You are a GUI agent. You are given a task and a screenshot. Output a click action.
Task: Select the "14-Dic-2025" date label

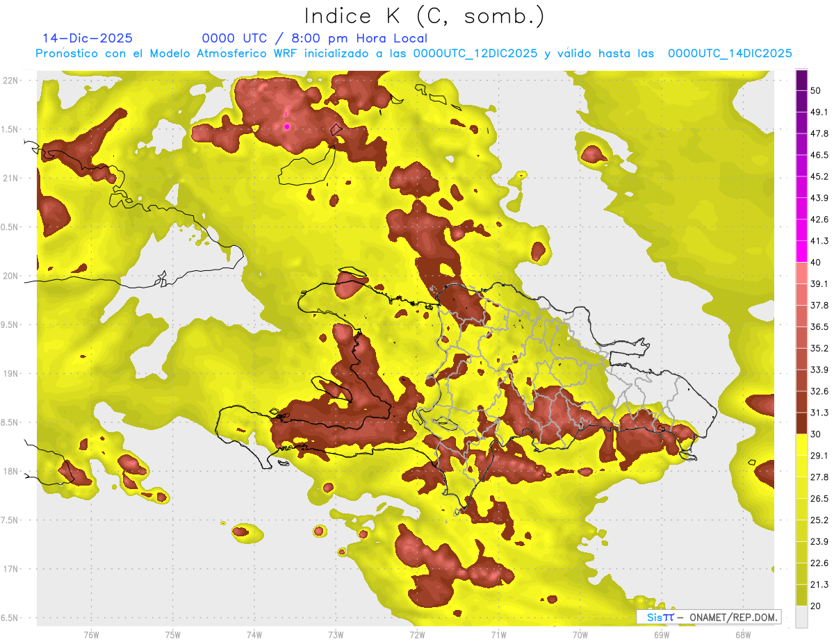click(x=88, y=38)
